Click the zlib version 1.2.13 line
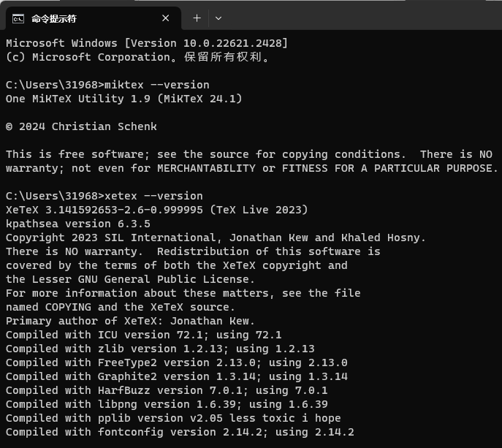This screenshot has height=448, width=502. tap(160, 349)
